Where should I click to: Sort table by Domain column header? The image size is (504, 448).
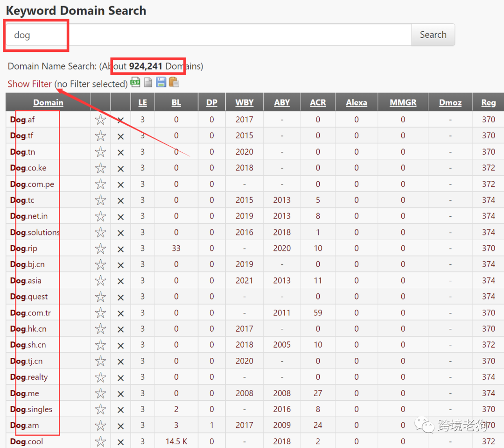(x=48, y=103)
